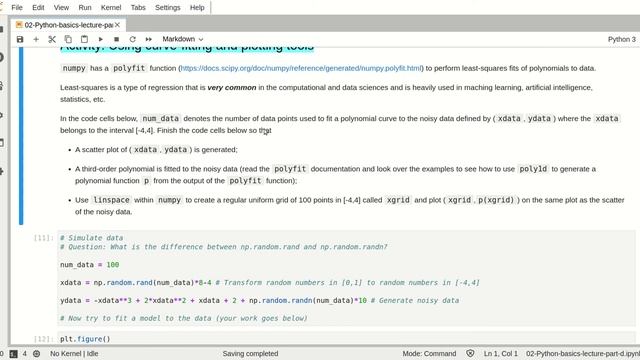Open the View menu

pyautogui.click(x=61, y=7)
